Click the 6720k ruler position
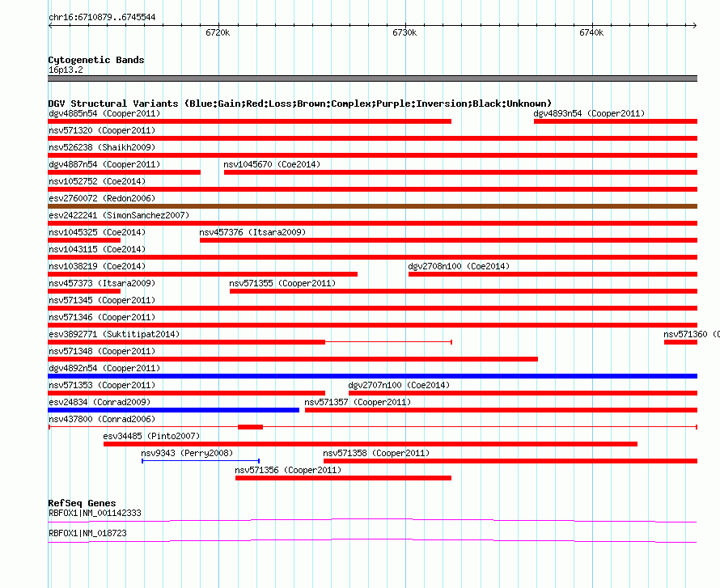 (x=218, y=32)
